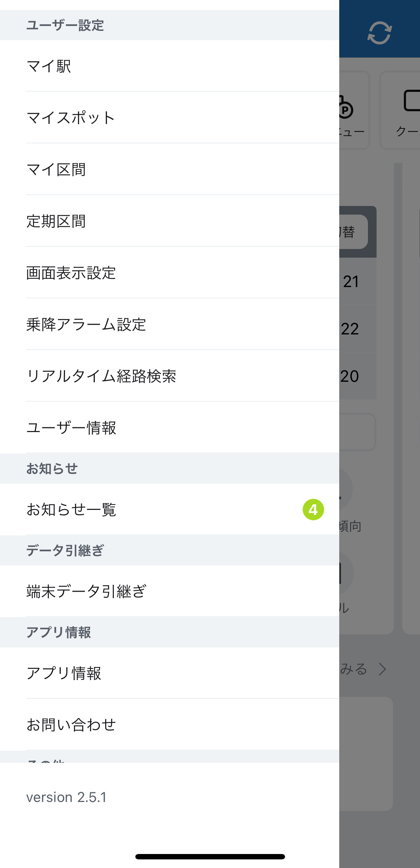The width and height of the screenshot is (420, 868).
Task: Tap the coupon icon at top right
Action: [x=411, y=101]
